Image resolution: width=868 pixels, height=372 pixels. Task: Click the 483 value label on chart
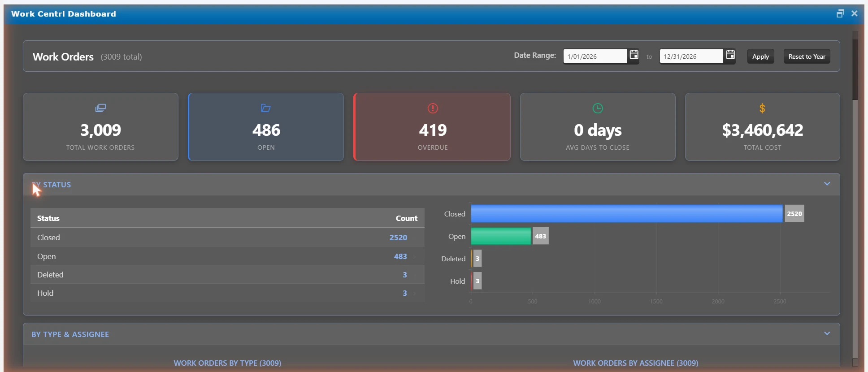point(540,236)
